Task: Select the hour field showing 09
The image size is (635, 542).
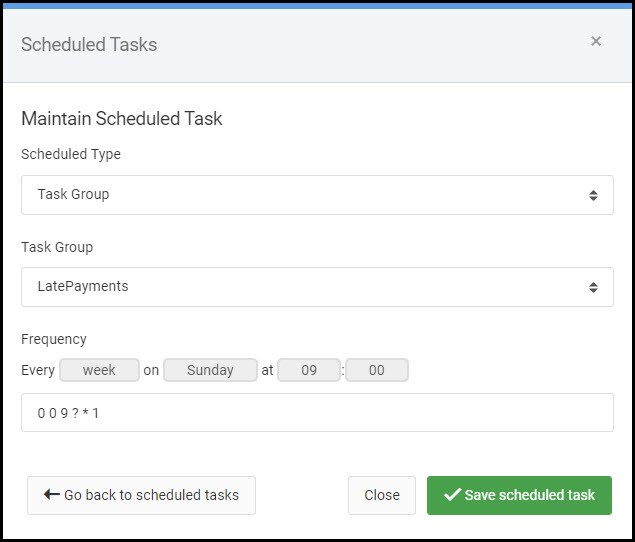Action: 309,370
